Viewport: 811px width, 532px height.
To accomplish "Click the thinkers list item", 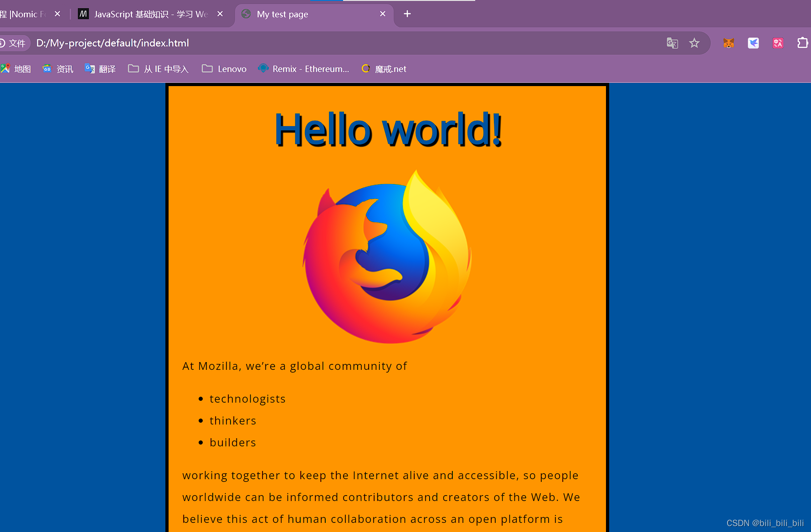I will [x=233, y=421].
